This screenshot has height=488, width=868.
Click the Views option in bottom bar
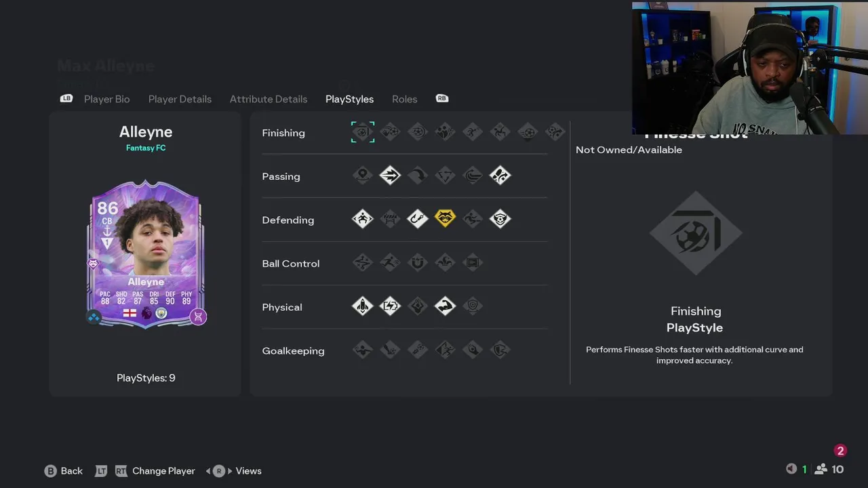coord(248,470)
